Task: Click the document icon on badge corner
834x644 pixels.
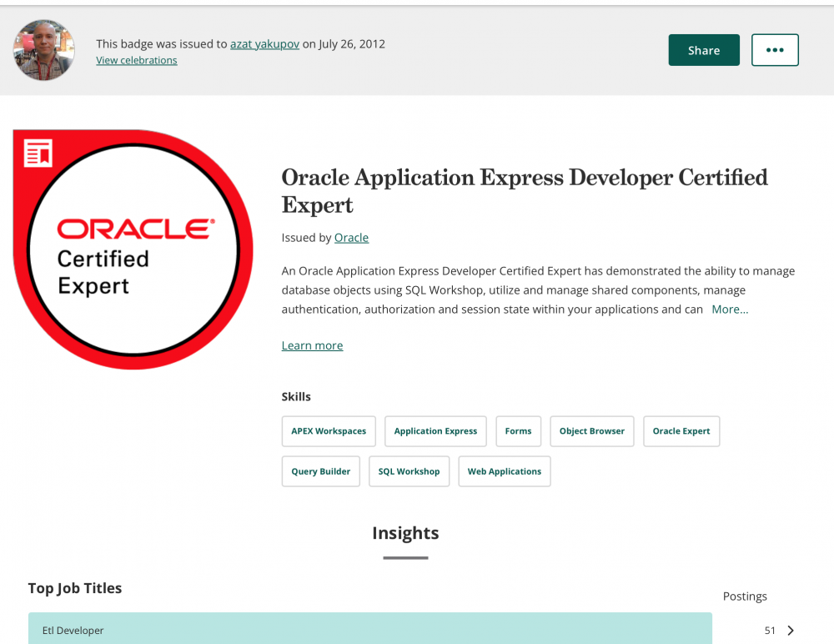Action: tap(38, 153)
